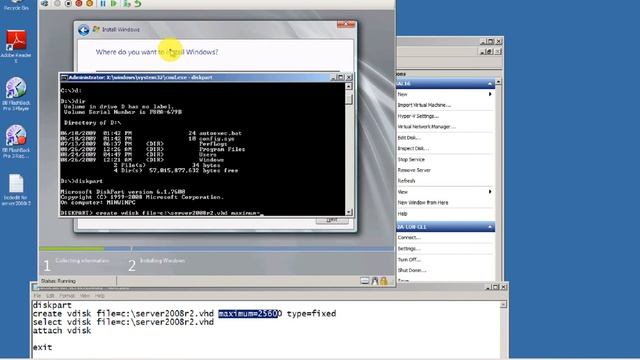Viewport: 640px width, 360px height.
Task: Click Connect in VM actions
Action: pyautogui.click(x=409, y=238)
